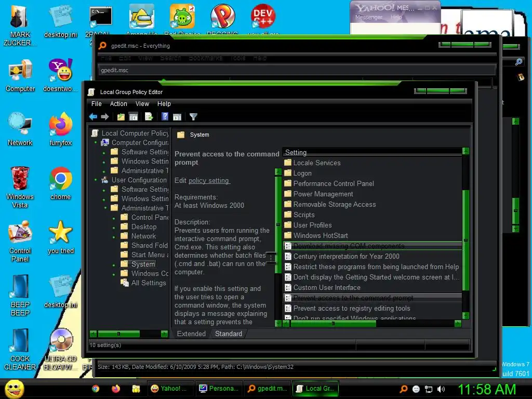
Task: Open the you tried star icon
Action: [61, 238]
